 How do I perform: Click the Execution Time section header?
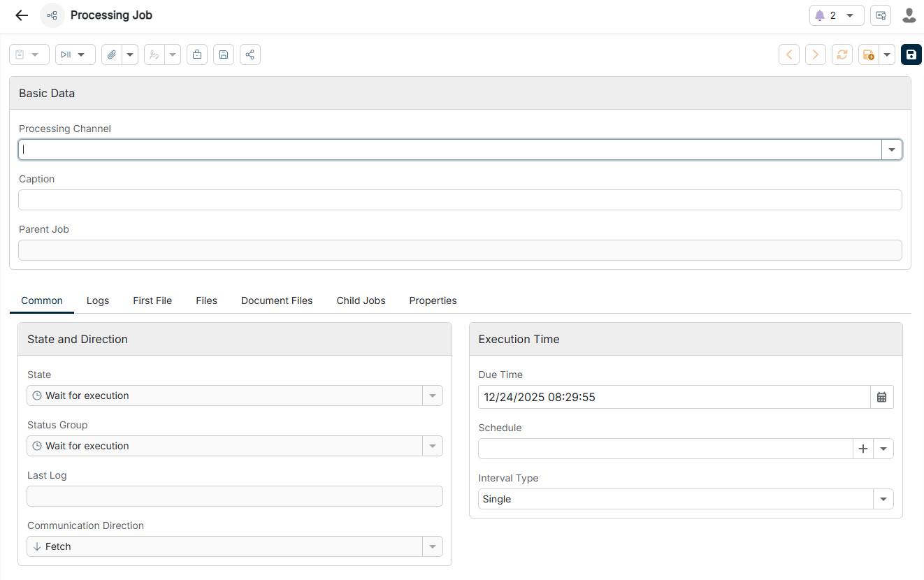point(686,339)
